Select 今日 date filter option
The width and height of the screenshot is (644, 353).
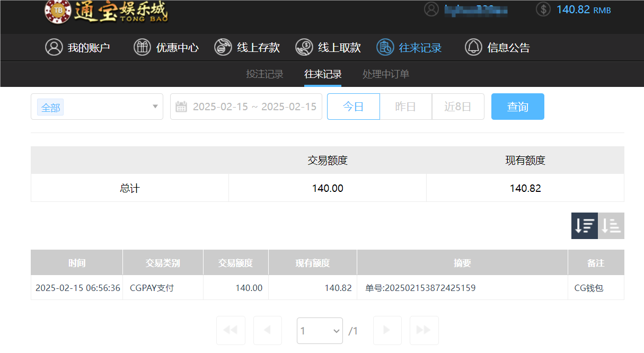coord(353,106)
